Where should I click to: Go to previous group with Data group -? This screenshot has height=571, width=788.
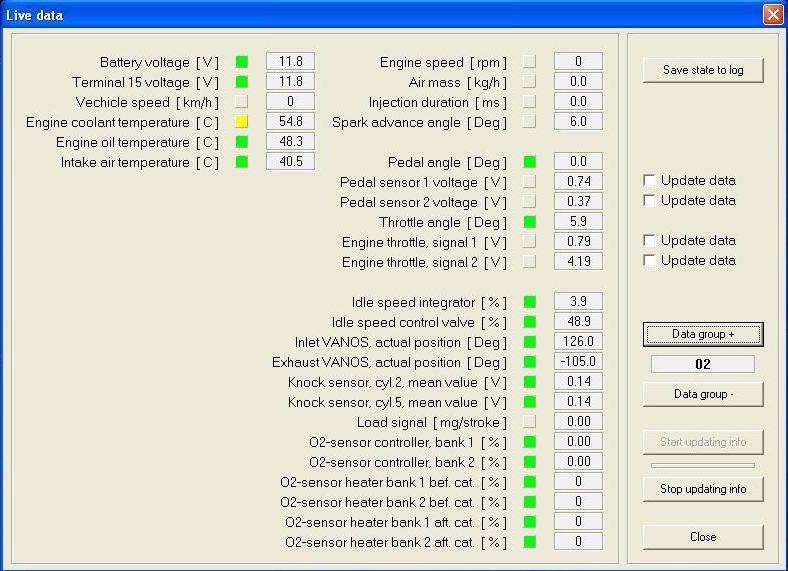[x=703, y=394]
